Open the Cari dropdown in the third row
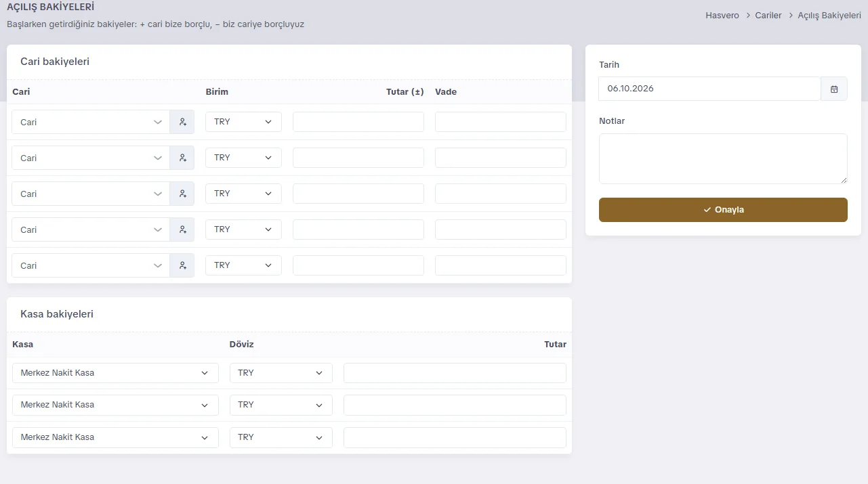 pyautogui.click(x=91, y=194)
